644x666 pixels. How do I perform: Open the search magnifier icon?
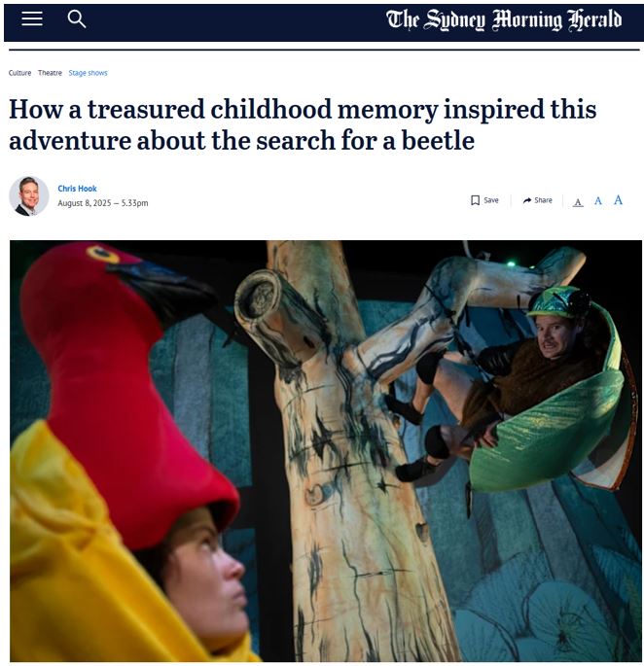[77, 19]
